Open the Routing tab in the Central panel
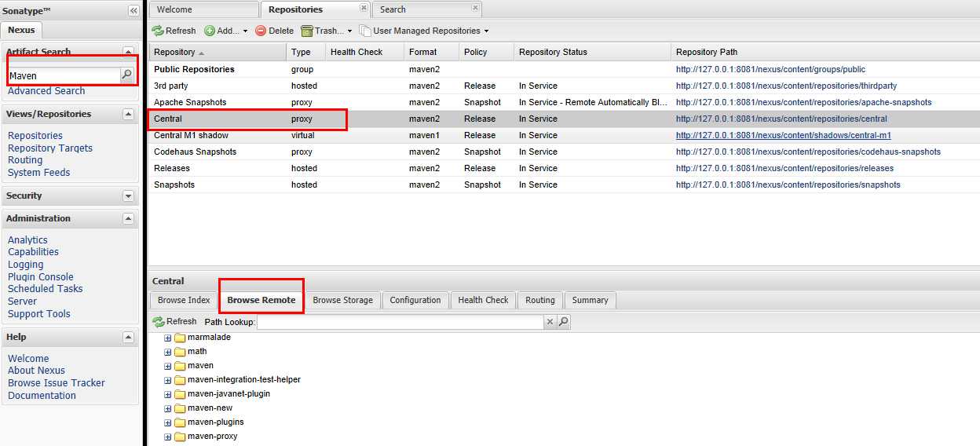Viewport: 980px width, 446px height. [x=540, y=300]
